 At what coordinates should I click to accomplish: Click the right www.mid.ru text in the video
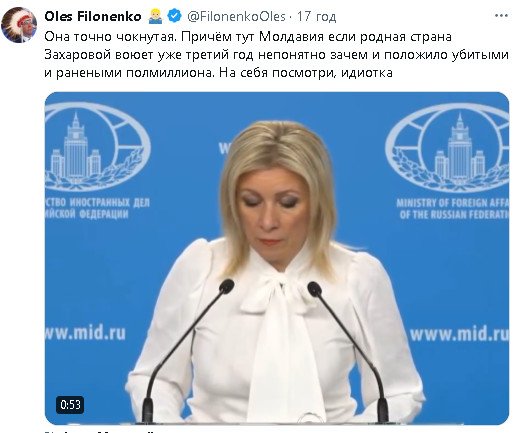click(459, 334)
